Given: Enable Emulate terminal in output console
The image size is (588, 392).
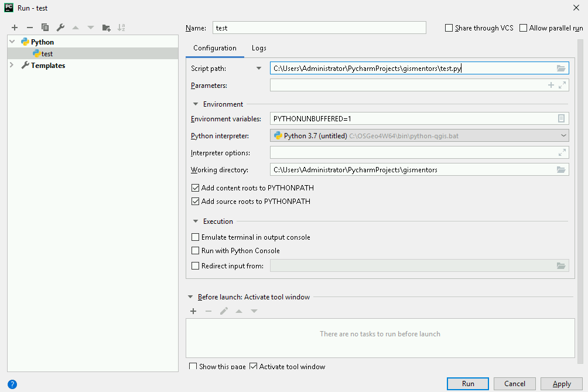Looking at the screenshot, I should point(194,237).
